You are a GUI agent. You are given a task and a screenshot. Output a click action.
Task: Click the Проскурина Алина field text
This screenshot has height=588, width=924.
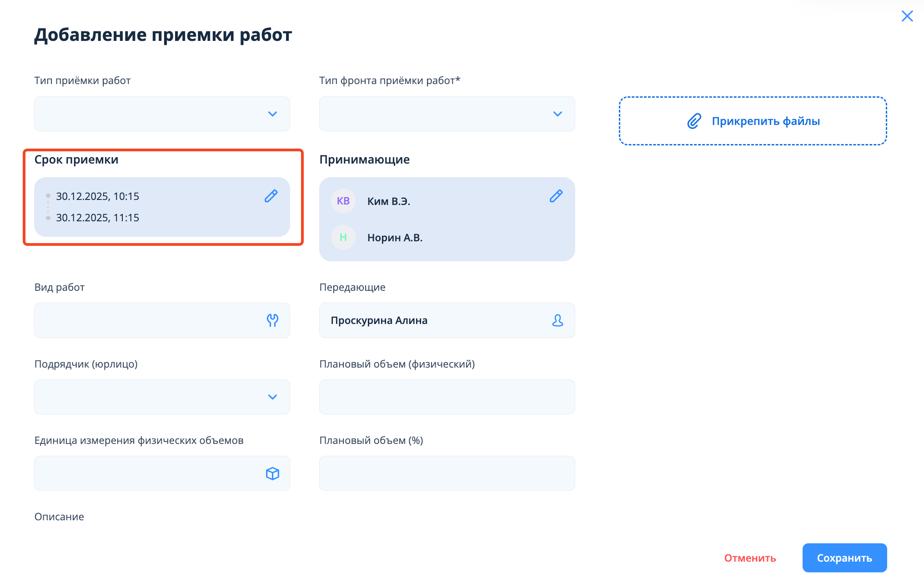pos(379,320)
